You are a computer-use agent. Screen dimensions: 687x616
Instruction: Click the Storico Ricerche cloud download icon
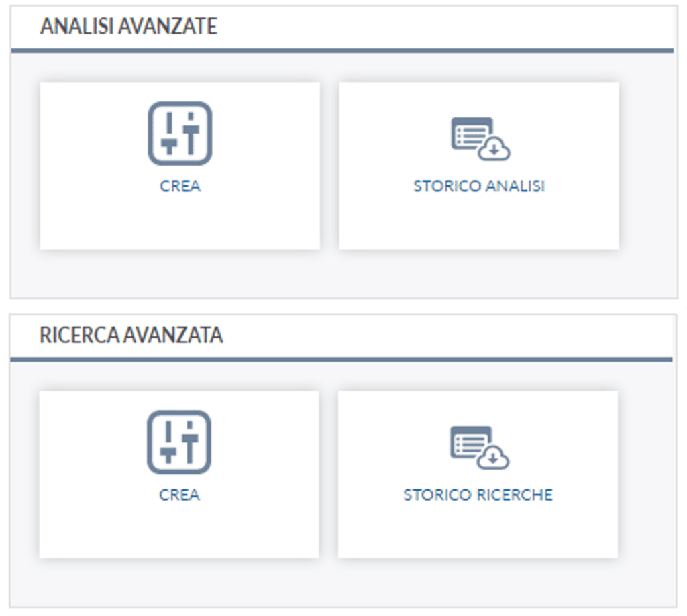tap(479, 448)
